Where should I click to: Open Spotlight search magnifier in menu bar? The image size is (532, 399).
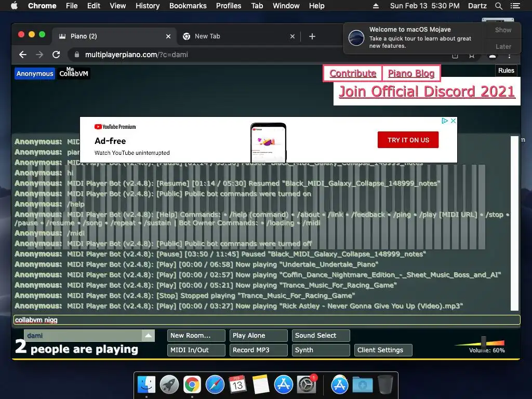pyautogui.click(x=498, y=6)
